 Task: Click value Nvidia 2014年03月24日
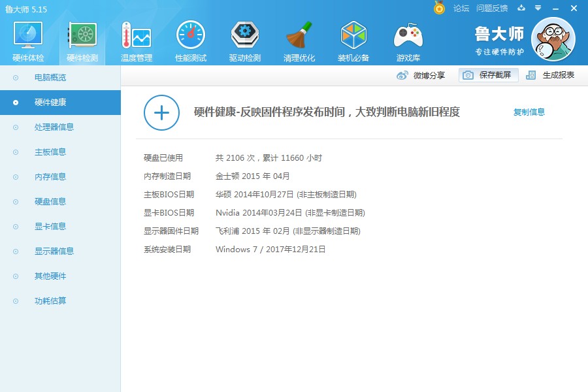259,213
